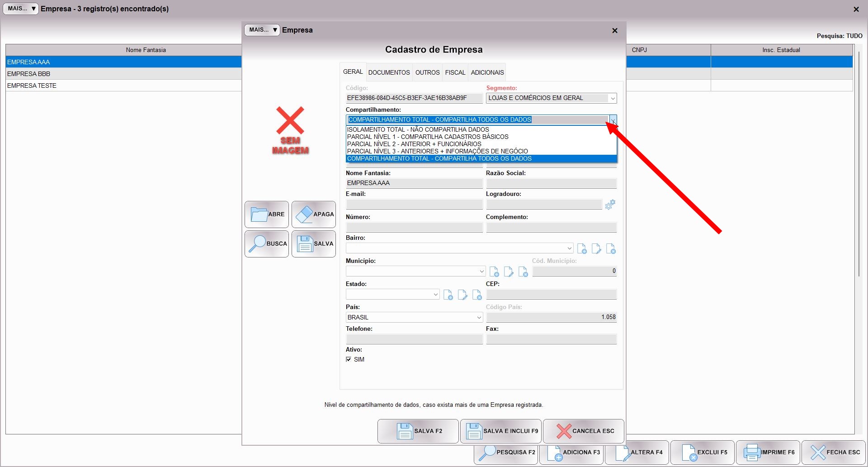Click the BUSCA magnifier button
This screenshot has width=868, height=467.
tap(267, 244)
